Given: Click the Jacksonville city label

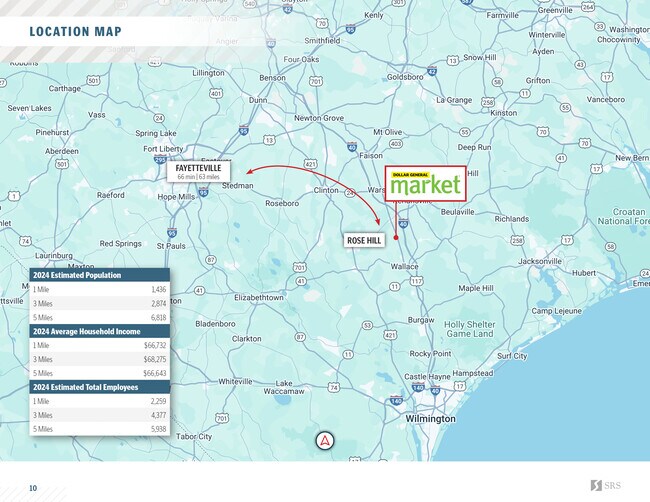Looking at the screenshot, I should click(x=540, y=261).
